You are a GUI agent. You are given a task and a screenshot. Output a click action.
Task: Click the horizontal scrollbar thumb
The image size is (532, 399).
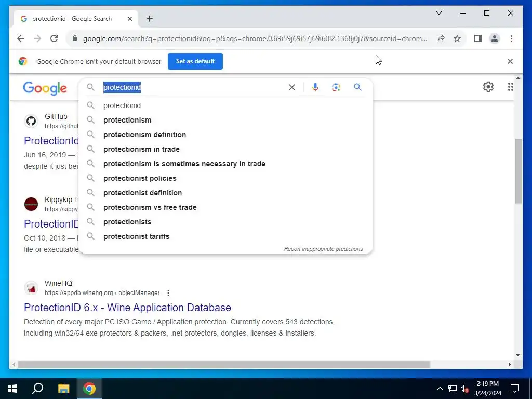tap(224, 364)
